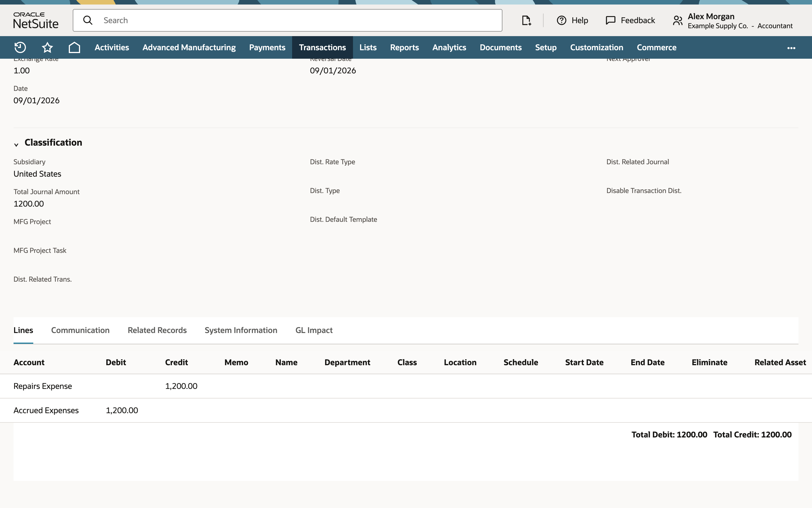812x508 pixels.
Task: Click the Oracle NetSuite logo
Action: click(36, 20)
